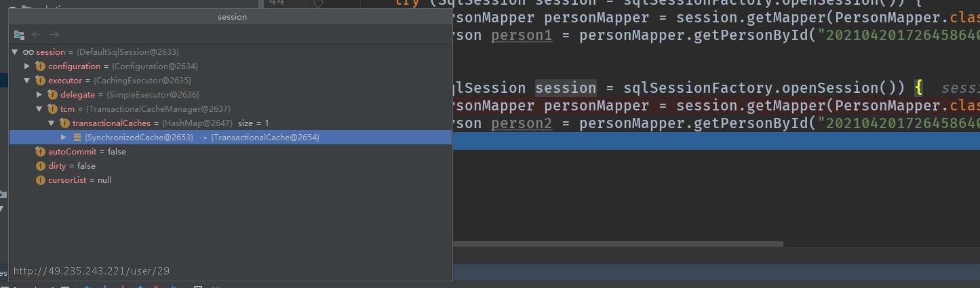
Task: Collapse the transactionalCaches HashMap node
Action: (52, 123)
